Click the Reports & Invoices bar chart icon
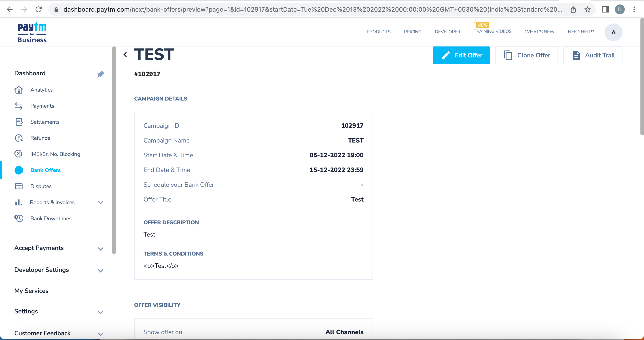Image resolution: width=644 pixels, height=340 pixels. point(19,202)
